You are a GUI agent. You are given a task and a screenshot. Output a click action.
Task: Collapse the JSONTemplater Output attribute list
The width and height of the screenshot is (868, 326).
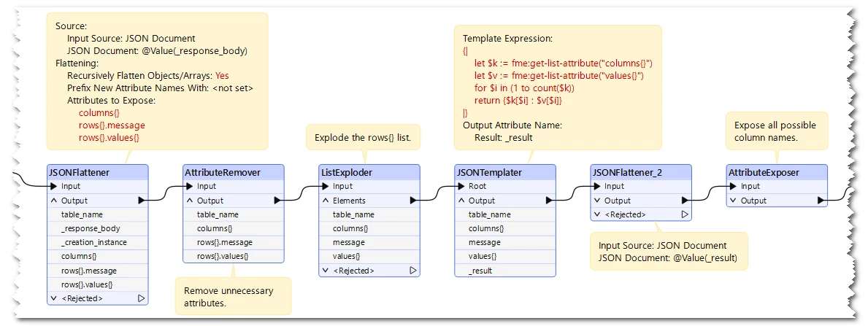(461, 201)
